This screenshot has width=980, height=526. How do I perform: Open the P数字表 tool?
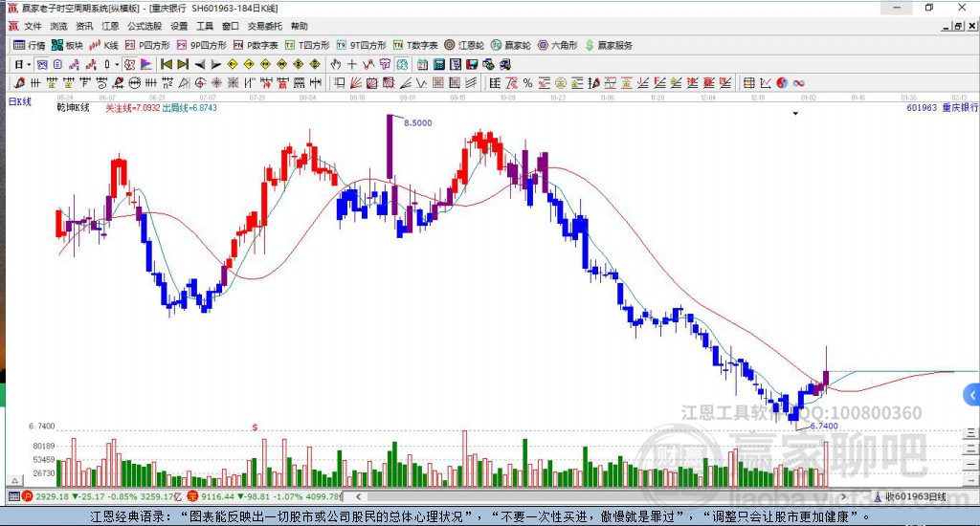pos(256,45)
